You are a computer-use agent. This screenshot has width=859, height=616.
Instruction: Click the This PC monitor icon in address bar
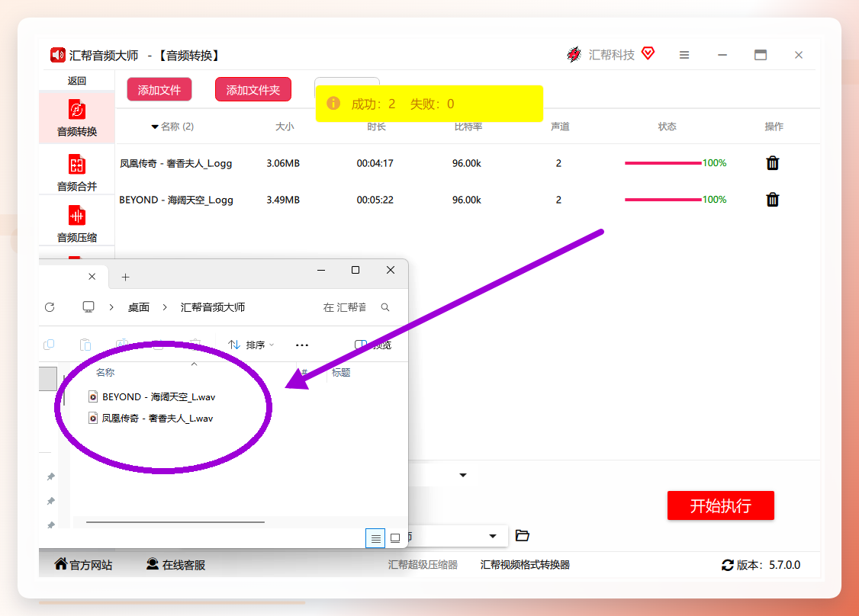point(88,306)
